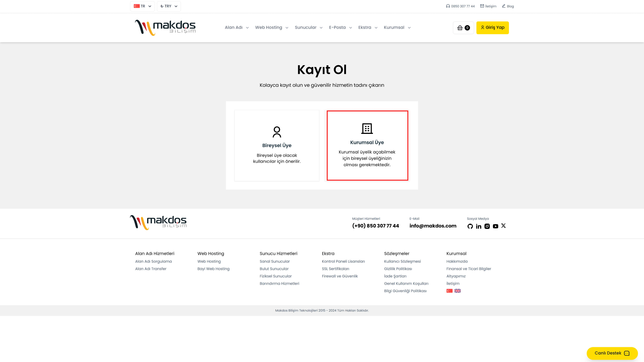Open Bayi Web Hosting footer link
Screen dimensions: 644x362
point(213,269)
